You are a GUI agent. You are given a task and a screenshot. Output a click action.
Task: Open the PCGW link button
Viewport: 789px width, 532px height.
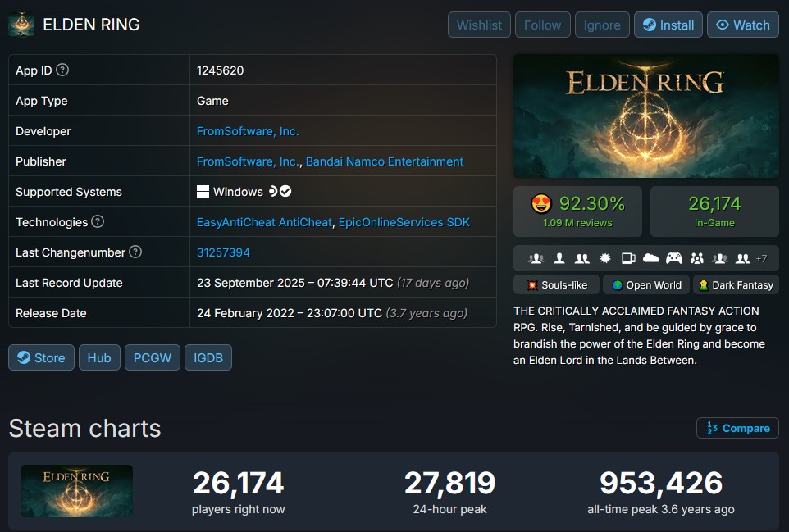click(153, 357)
